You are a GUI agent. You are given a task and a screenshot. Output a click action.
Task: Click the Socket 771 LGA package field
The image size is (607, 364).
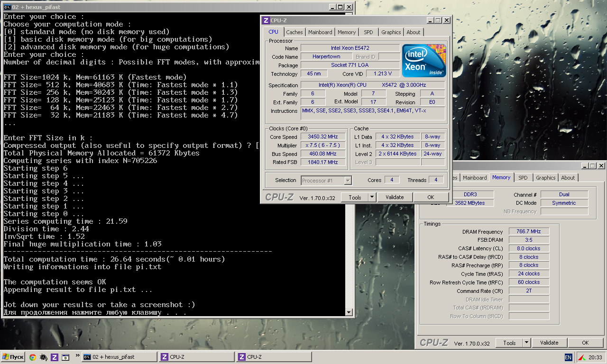[350, 65]
